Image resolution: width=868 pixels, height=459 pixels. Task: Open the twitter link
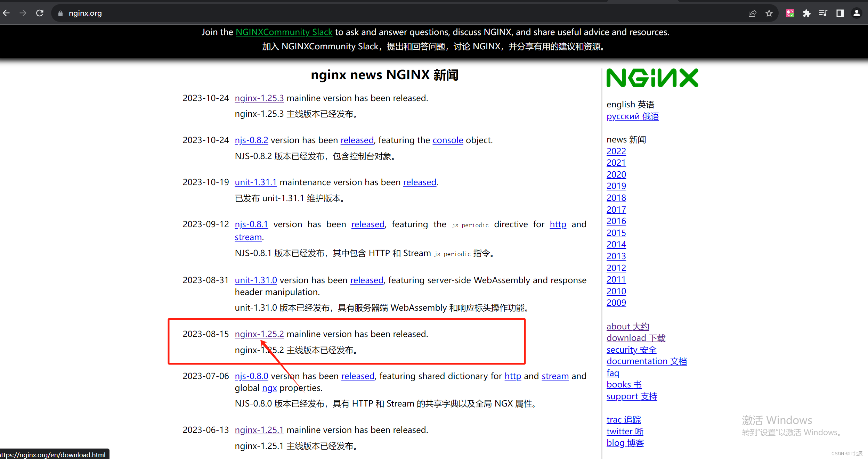point(625,431)
